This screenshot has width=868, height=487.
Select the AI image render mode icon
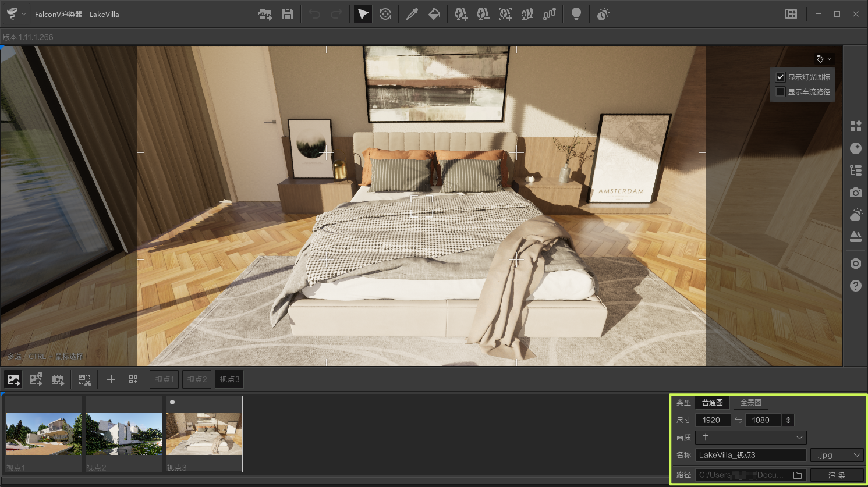pos(36,379)
